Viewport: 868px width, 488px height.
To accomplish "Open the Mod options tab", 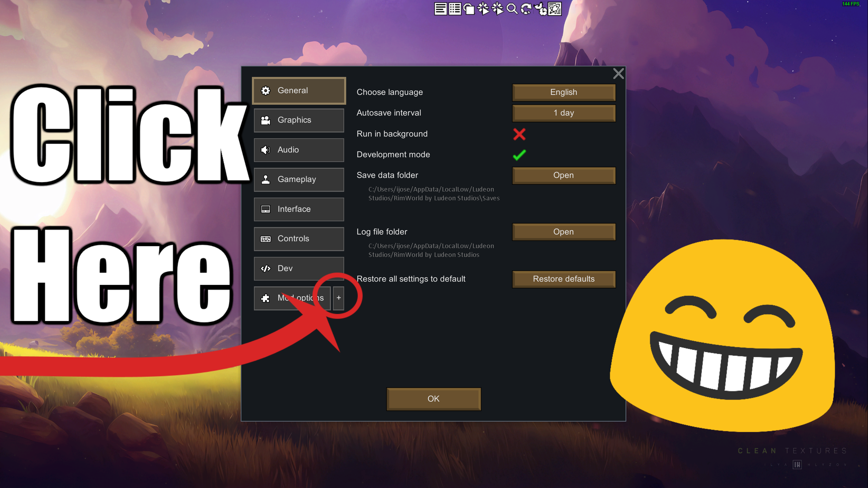I will pyautogui.click(x=292, y=298).
